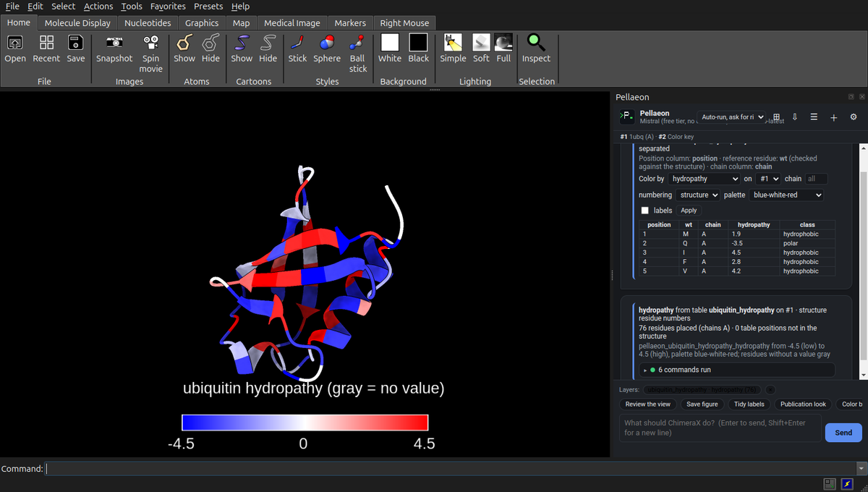
Task: Click the chain filter input field
Action: click(x=817, y=179)
